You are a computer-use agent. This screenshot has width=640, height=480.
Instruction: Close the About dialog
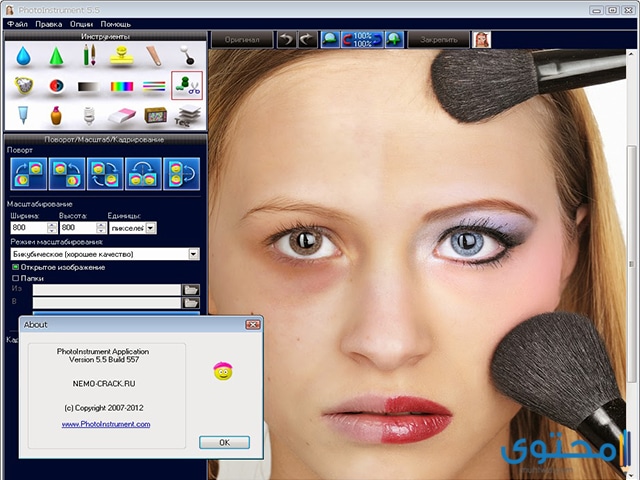tap(253, 324)
